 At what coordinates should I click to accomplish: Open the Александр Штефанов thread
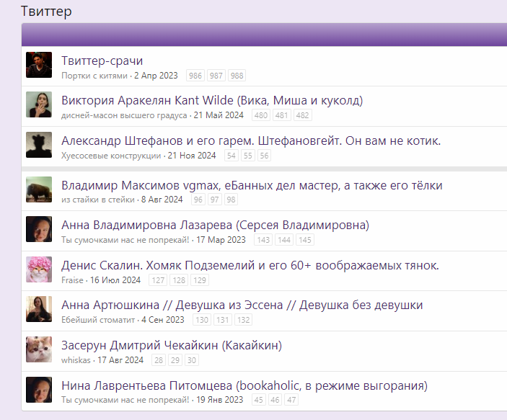[x=251, y=140]
